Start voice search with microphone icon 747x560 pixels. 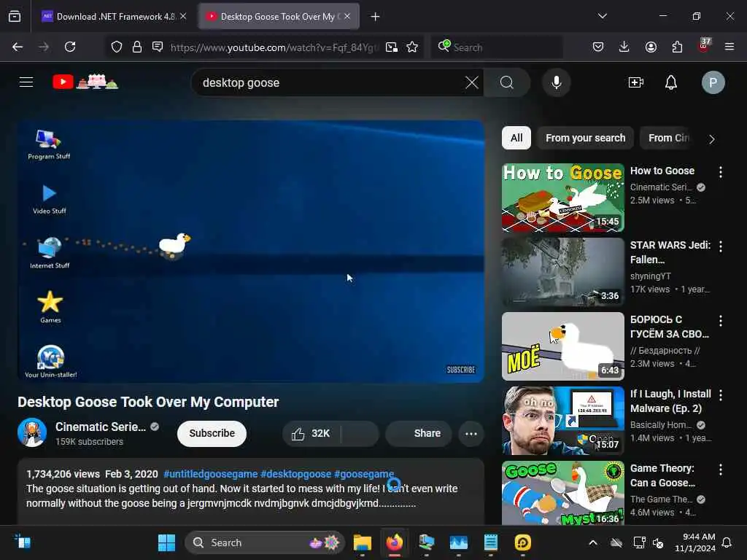[x=556, y=82]
